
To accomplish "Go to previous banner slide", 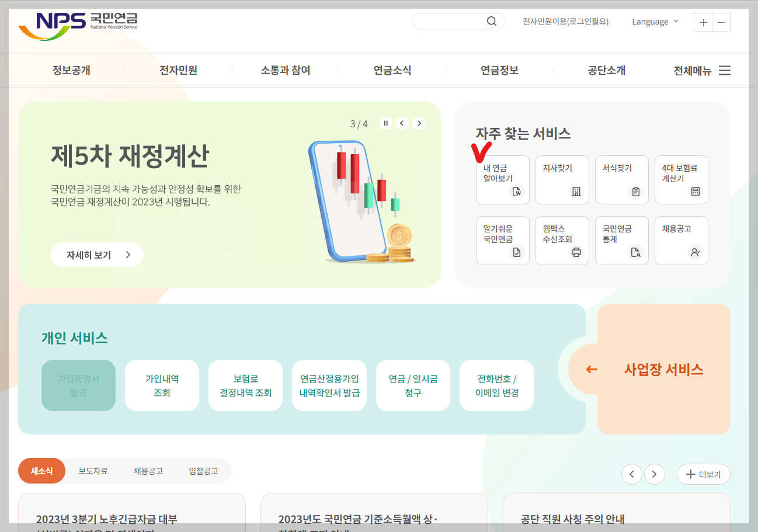I will pyautogui.click(x=402, y=123).
